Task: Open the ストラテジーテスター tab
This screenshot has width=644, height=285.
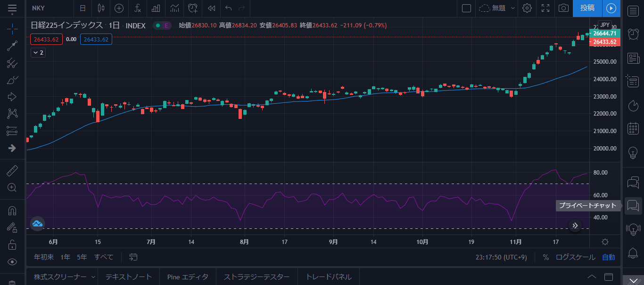Action: 257,277
